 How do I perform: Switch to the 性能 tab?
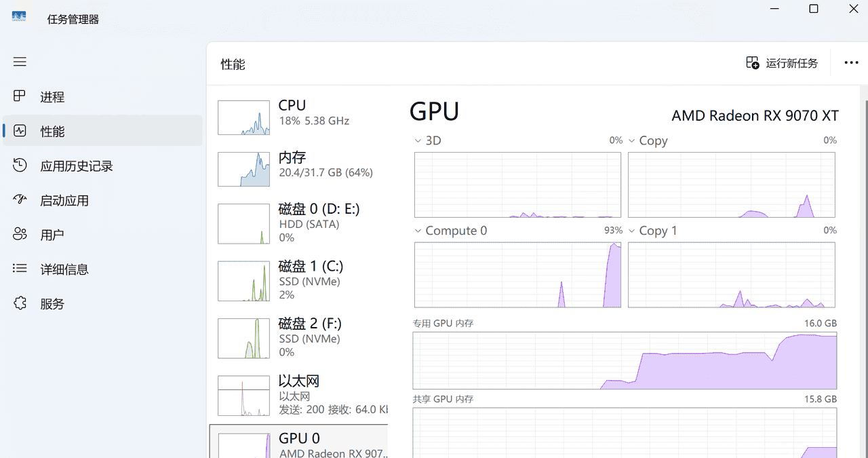click(x=54, y=131)
